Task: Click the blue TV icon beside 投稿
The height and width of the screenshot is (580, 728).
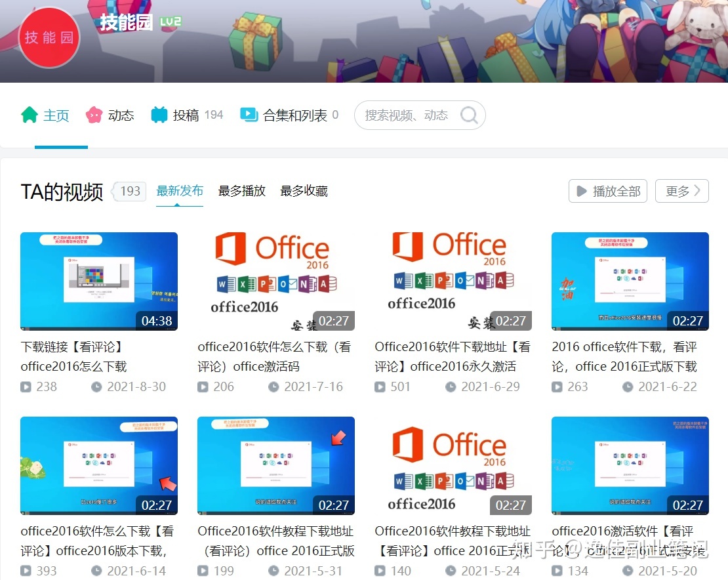Action: (x=159, y=114)
